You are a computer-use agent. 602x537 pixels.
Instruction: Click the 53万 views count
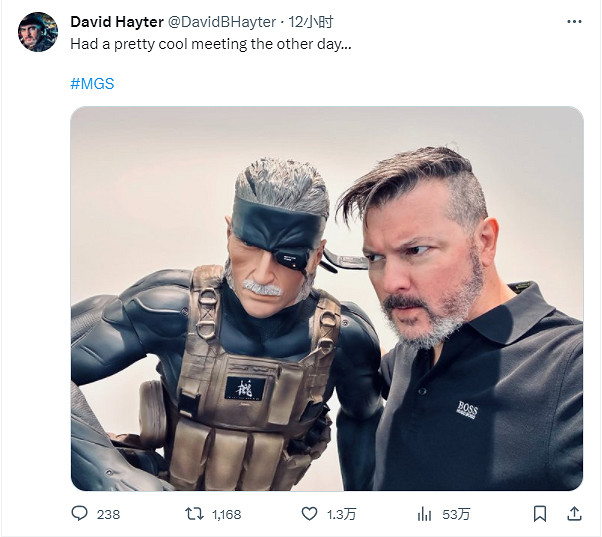click(456, 514)
